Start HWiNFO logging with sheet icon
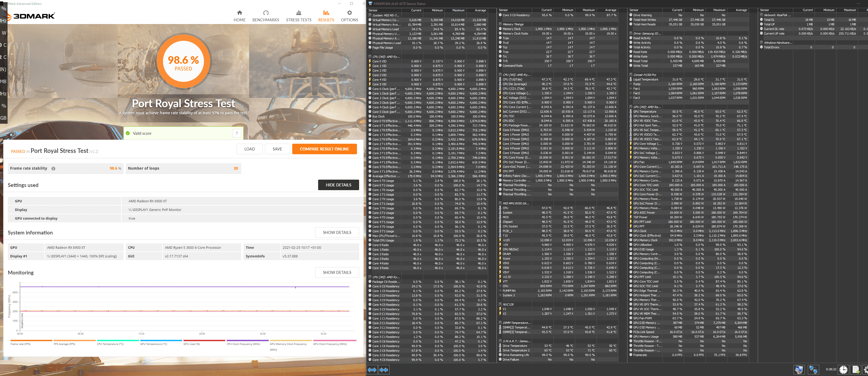The width and height of the screenshot is (868, 376). [856, 370]
